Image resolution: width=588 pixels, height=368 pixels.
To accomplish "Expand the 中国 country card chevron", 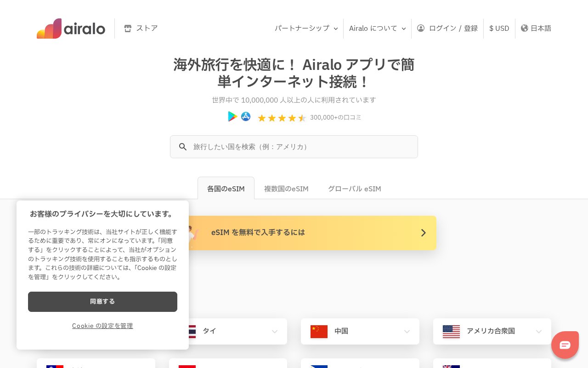I will (x=407, y=332).
